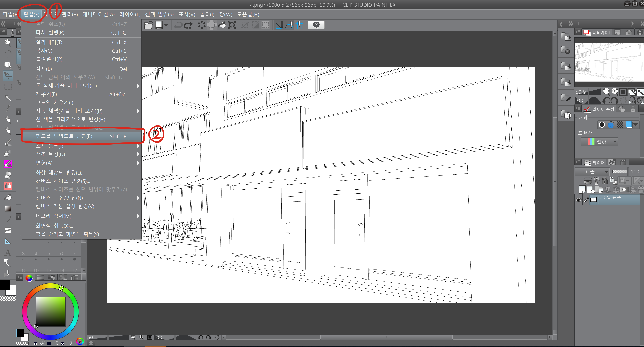Click 화상 해상도 변경(L)... entry
The image size is (644, 347).
click(60, 173)
